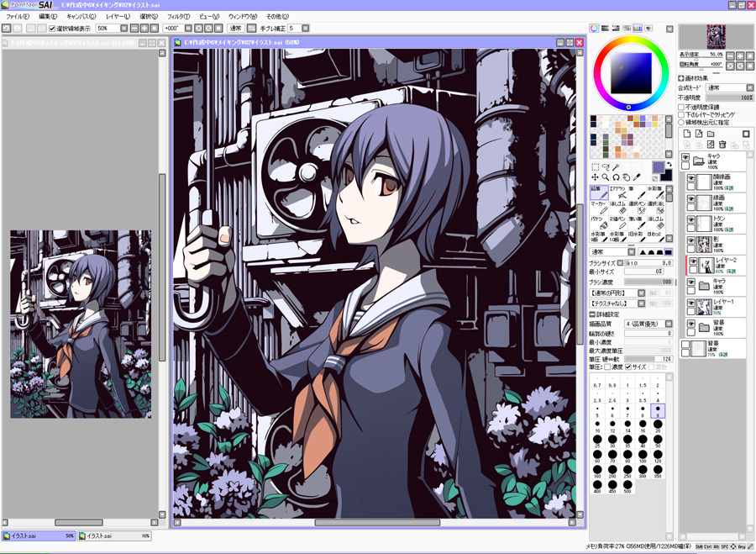Create a new layer folder
Screen dimensions: 756x554
710,134
